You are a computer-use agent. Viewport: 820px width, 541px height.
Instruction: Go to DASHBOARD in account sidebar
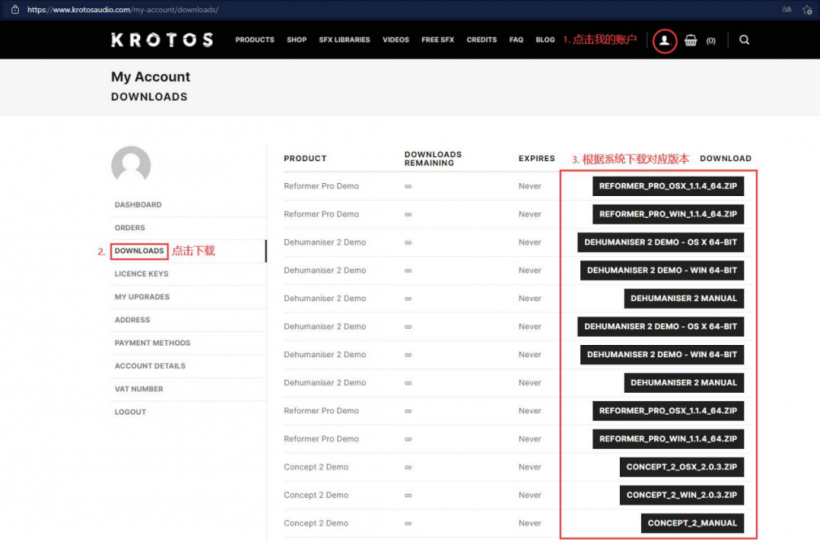coord(138,205)
